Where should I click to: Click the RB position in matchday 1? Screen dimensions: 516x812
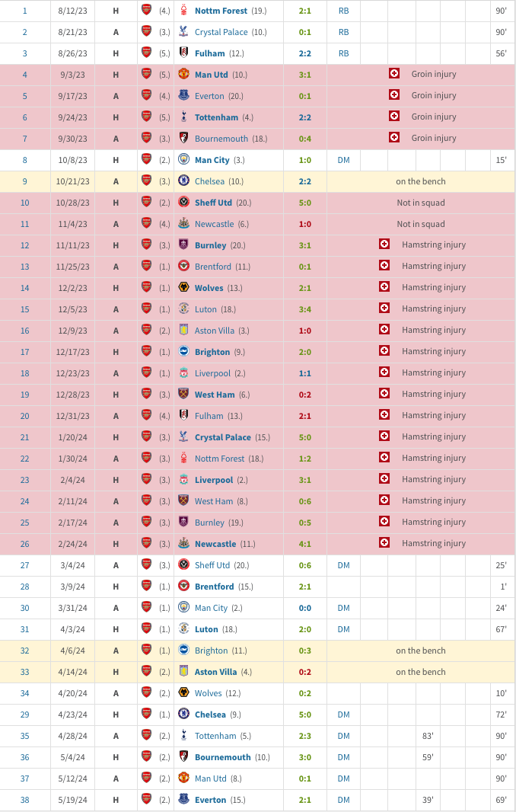pos(344,11)
